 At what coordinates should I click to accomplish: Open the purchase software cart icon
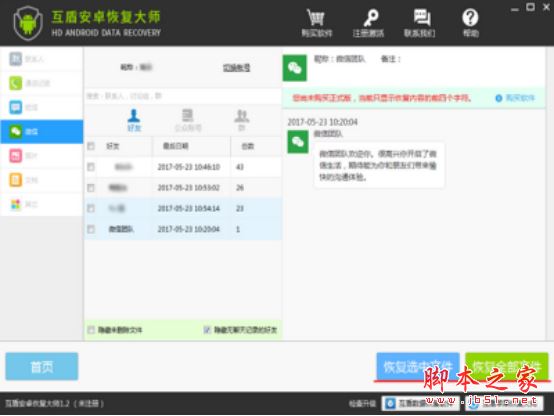tap(316, 18)
